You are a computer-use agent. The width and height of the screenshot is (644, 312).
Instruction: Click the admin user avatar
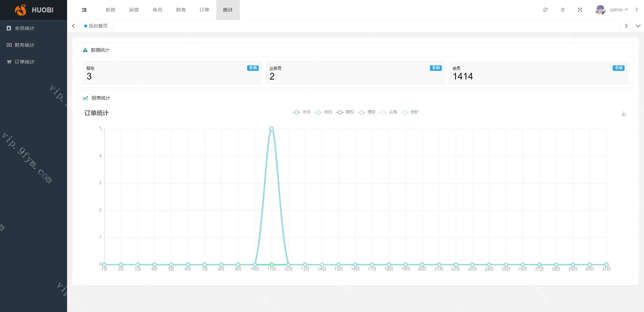click(600, 10)
